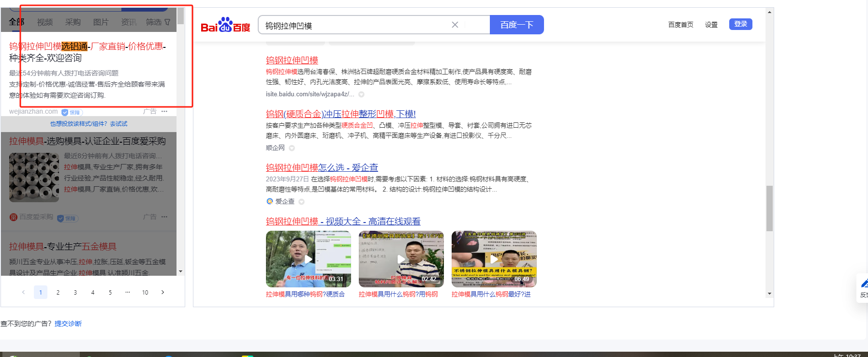Click the 爱企查 source logo icon
Screen dimensions: 868x357
coord(270,201)
